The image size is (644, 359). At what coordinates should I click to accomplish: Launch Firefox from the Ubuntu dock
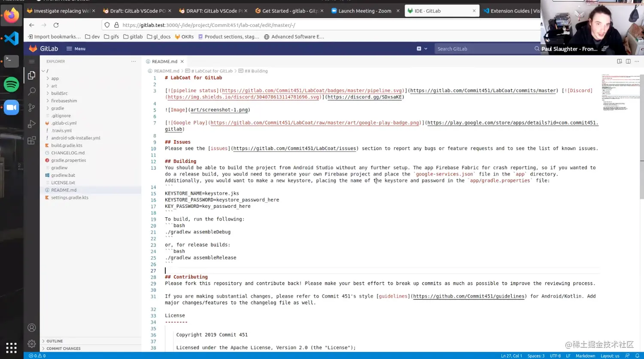12,15
